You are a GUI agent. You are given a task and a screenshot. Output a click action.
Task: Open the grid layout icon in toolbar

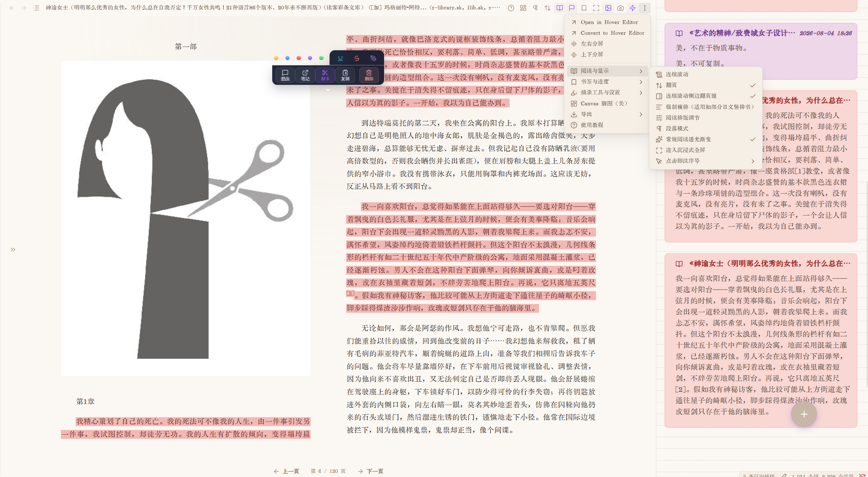523,8
